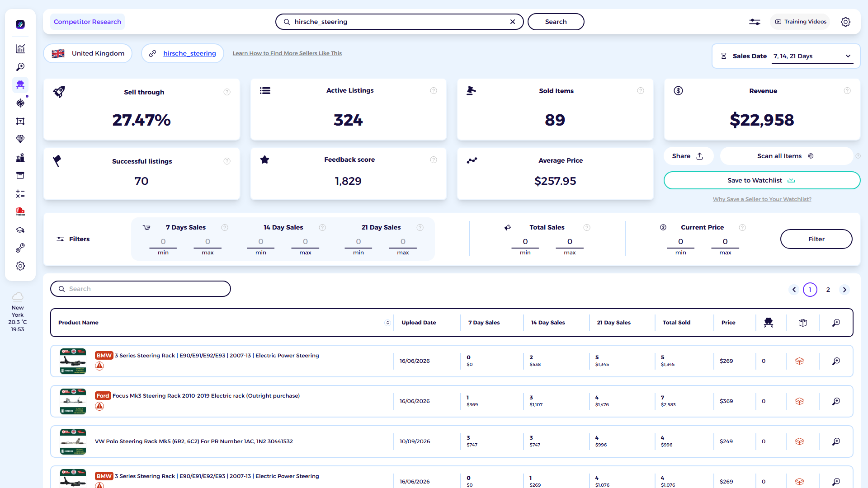Open the product research magnifier sidebar icon

20,67
